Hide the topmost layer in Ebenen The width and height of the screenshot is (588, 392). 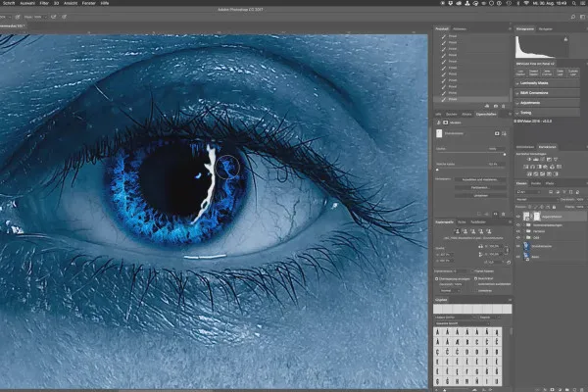click(x=518, y=217)
